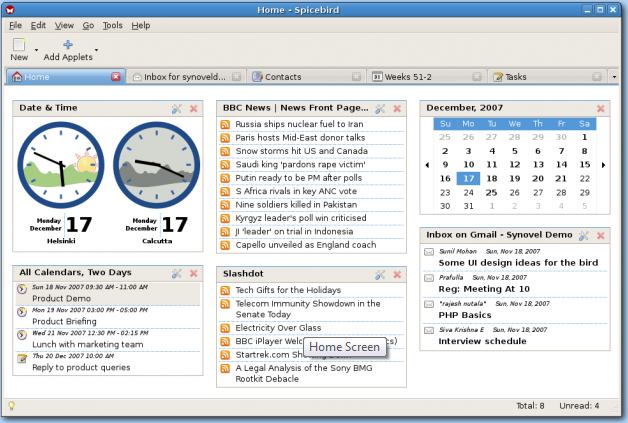Screen dimensions: 628x423
Task: Remove the BBC News applet
Action: click(x=397, y=109)
